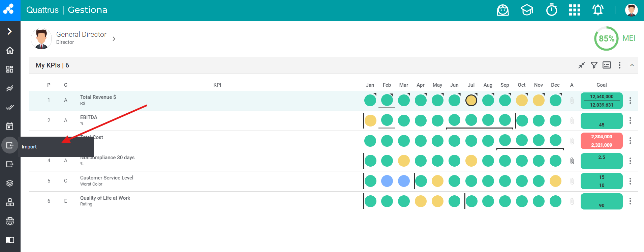The height and width of the screenshot is (252, 644).
Task: Click the filter funnel icon
Action: 594,65
